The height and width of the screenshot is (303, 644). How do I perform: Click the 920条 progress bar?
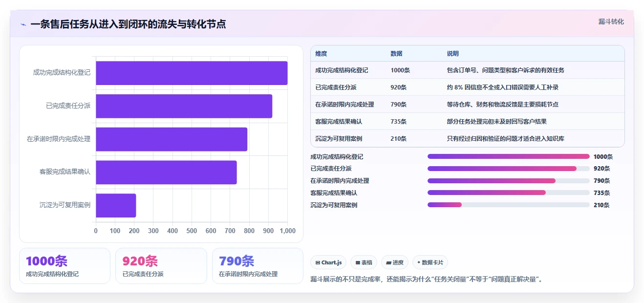(509, 169)
